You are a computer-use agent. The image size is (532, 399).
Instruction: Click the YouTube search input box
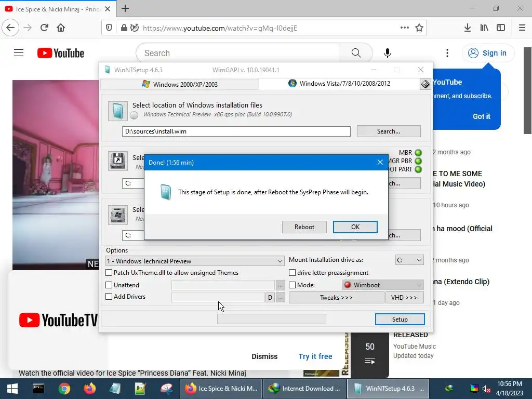click(238, 53)
